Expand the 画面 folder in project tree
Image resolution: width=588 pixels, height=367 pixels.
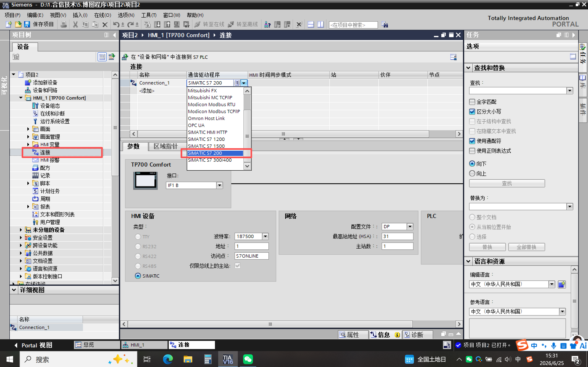click(x=28, y=129)
